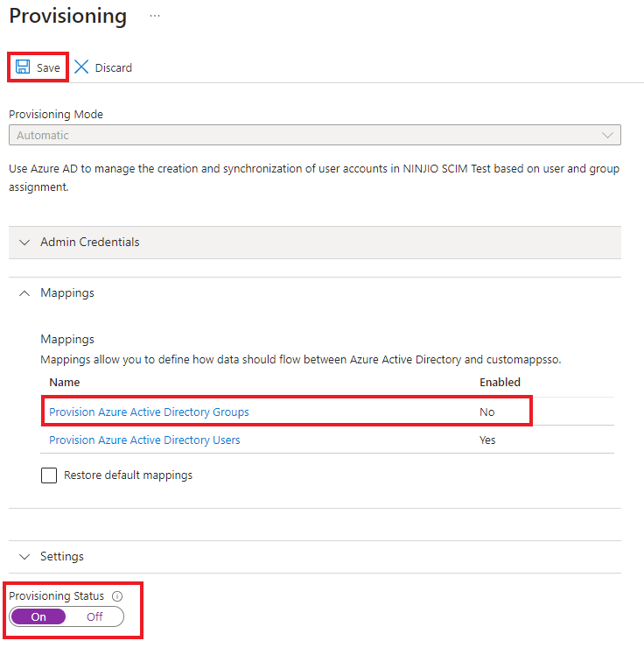Set Provisioning Status to On
The width and height of the screenshot is (644, 662).
pyautogui.click(x=38, y=616)
